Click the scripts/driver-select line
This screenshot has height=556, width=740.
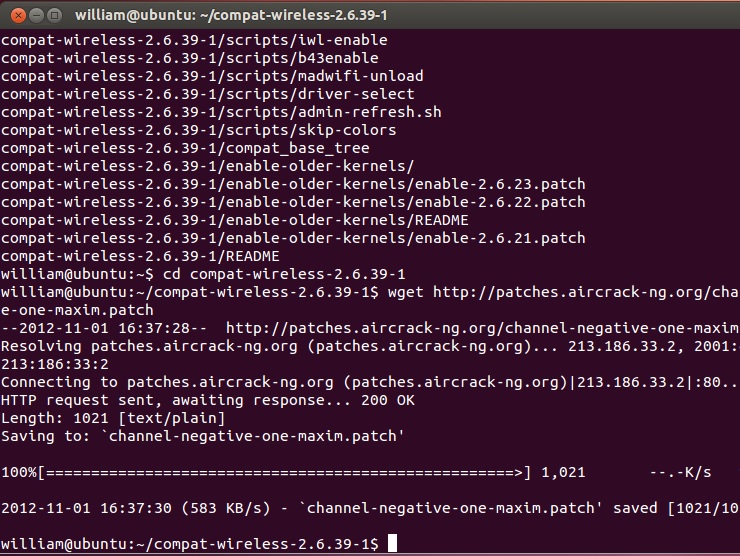[x=208, y=94]
